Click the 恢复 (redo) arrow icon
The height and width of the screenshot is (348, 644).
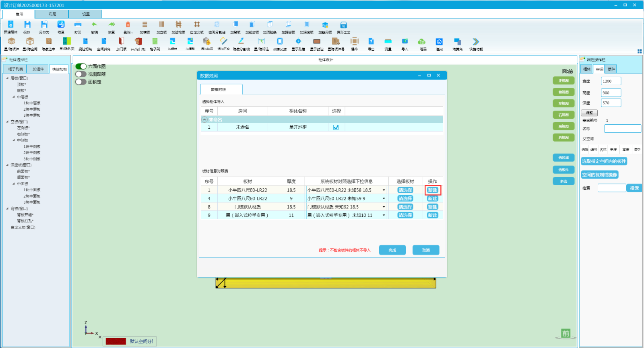111,25
